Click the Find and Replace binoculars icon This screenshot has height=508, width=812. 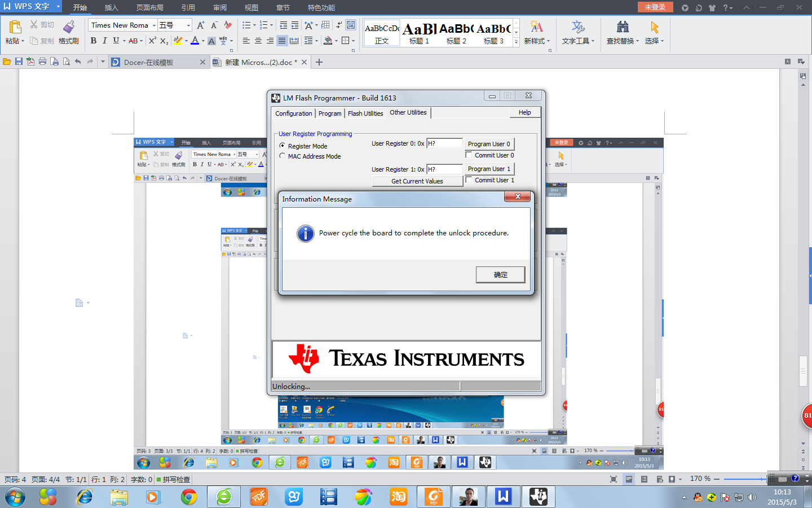click(x=623, y=27)
